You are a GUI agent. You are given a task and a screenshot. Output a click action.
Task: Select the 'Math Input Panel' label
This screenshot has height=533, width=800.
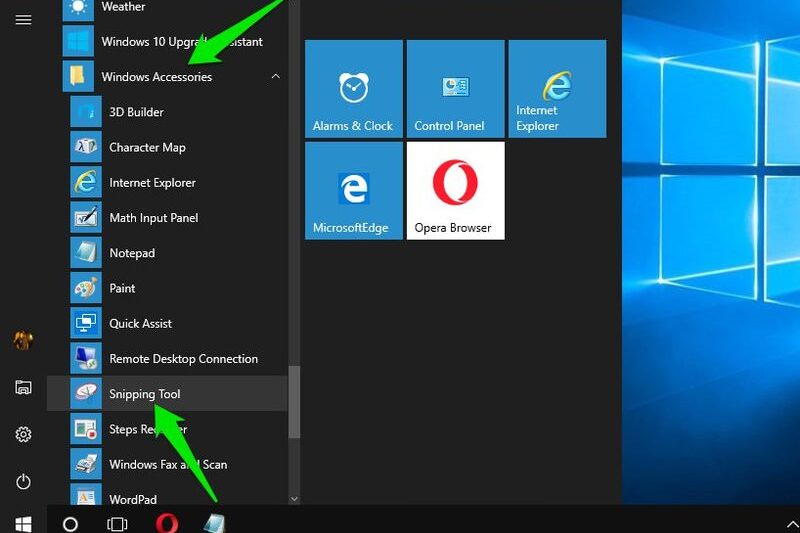pos(154,218)
